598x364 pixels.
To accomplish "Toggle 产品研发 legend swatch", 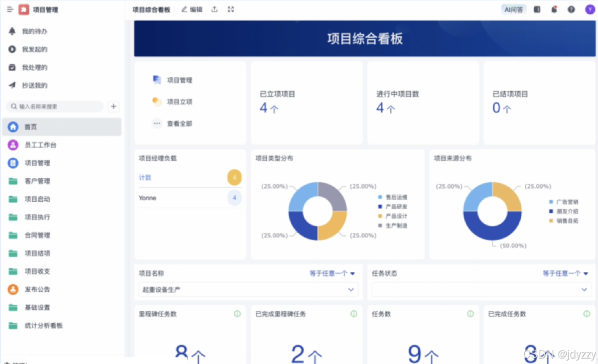I will tap(381, 207).
